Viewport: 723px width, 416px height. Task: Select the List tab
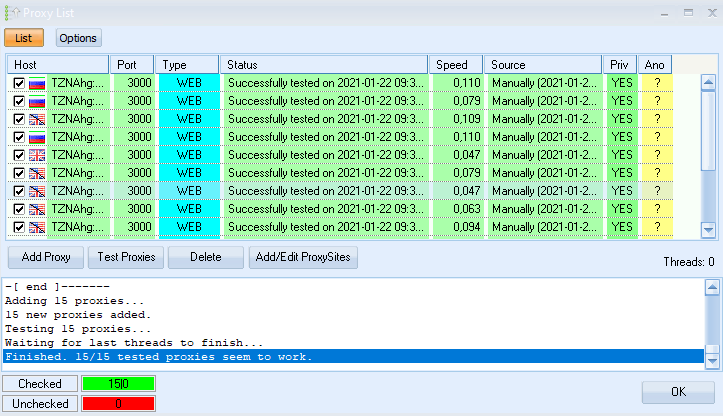tap(24, 38)
